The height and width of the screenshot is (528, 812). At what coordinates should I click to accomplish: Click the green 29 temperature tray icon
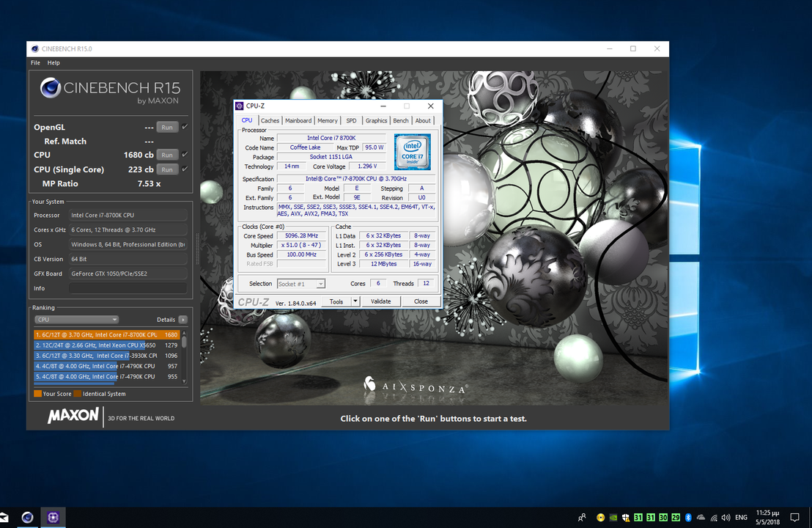click(676, 517)
